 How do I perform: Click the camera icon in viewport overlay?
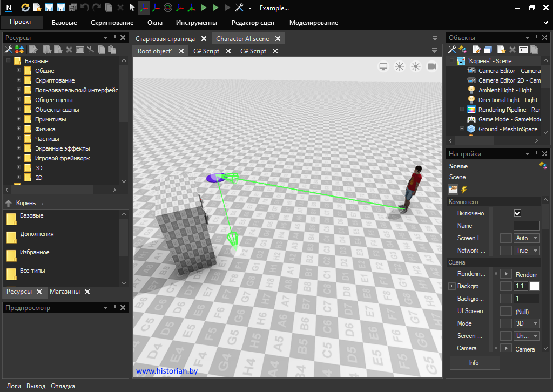point(432,66)
